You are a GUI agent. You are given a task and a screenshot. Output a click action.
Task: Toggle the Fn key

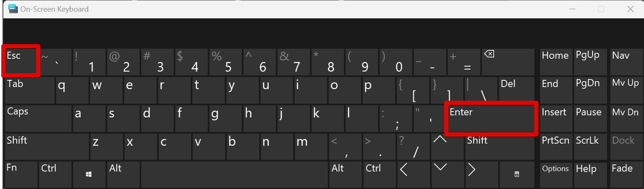pos(21,174)
